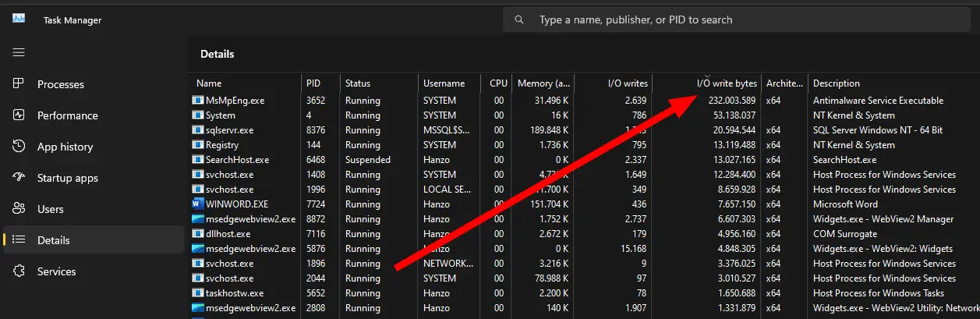This screenshot has height=319, width=980.
Task: Click the taskhostw.exe process icon
Action: pyautogui.click(x=197, y=293)
